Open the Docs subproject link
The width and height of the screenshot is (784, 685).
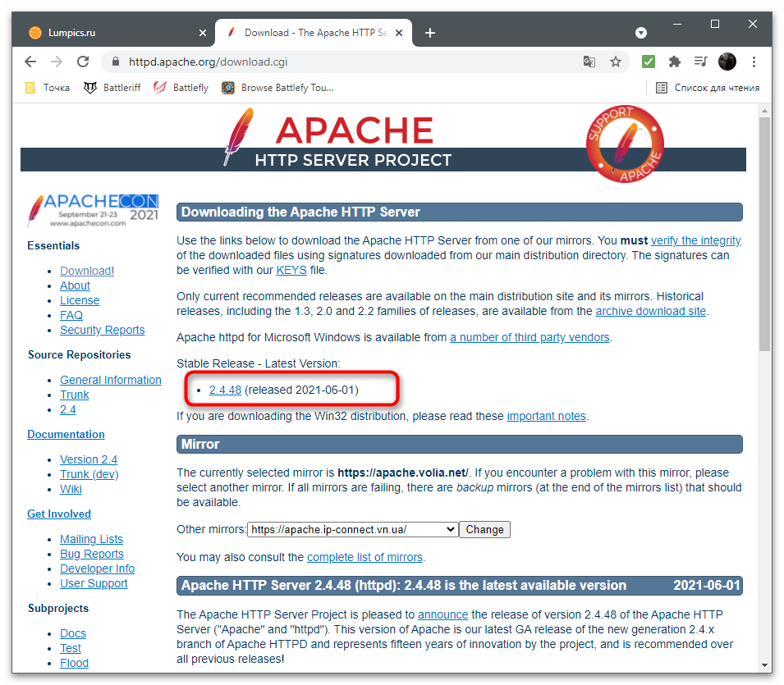coord(73,633)
